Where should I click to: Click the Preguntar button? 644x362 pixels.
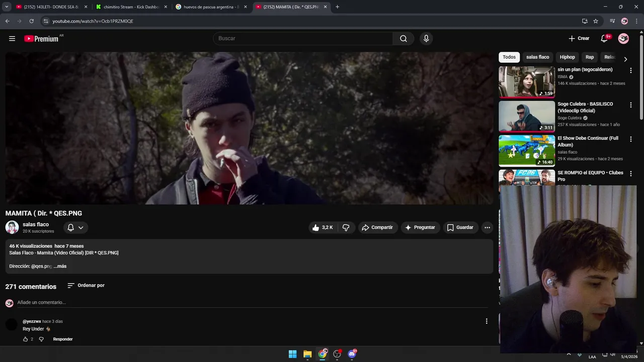pos(420,228)
